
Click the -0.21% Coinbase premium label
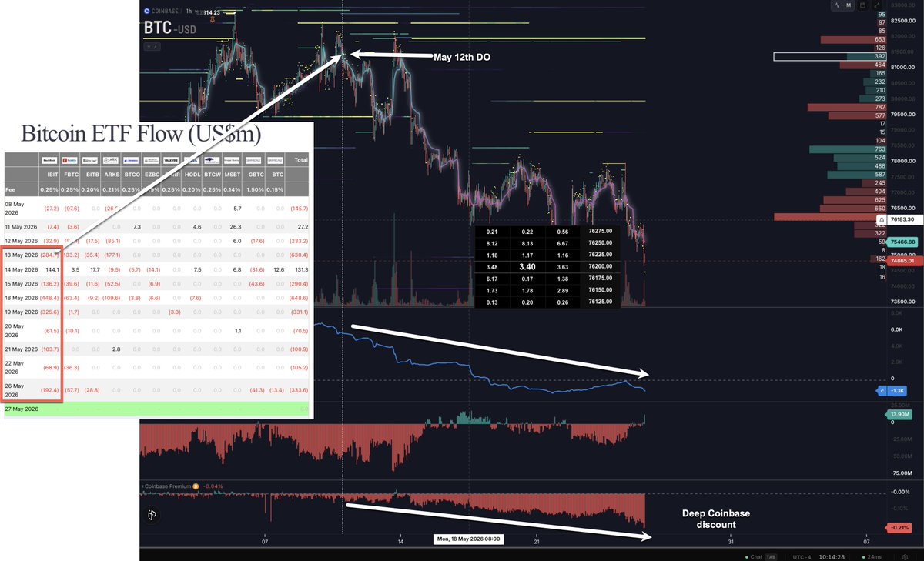click(x=899, y=528)
